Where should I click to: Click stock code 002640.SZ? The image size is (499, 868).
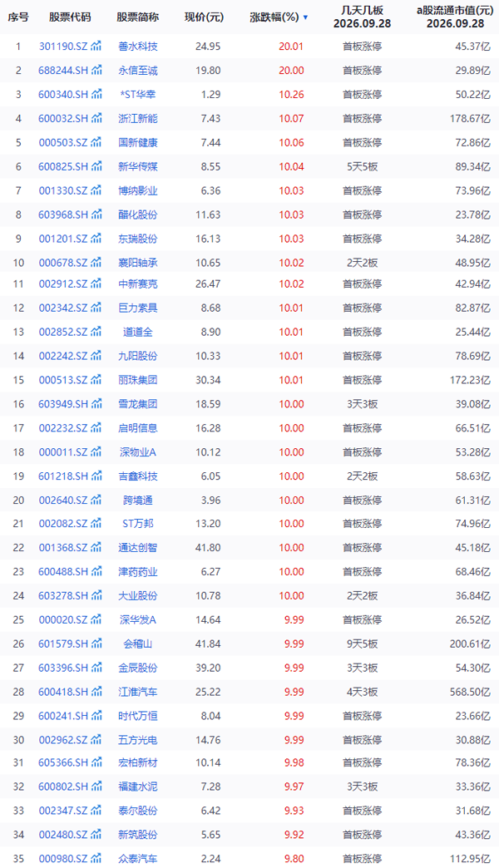pos(63,500)
